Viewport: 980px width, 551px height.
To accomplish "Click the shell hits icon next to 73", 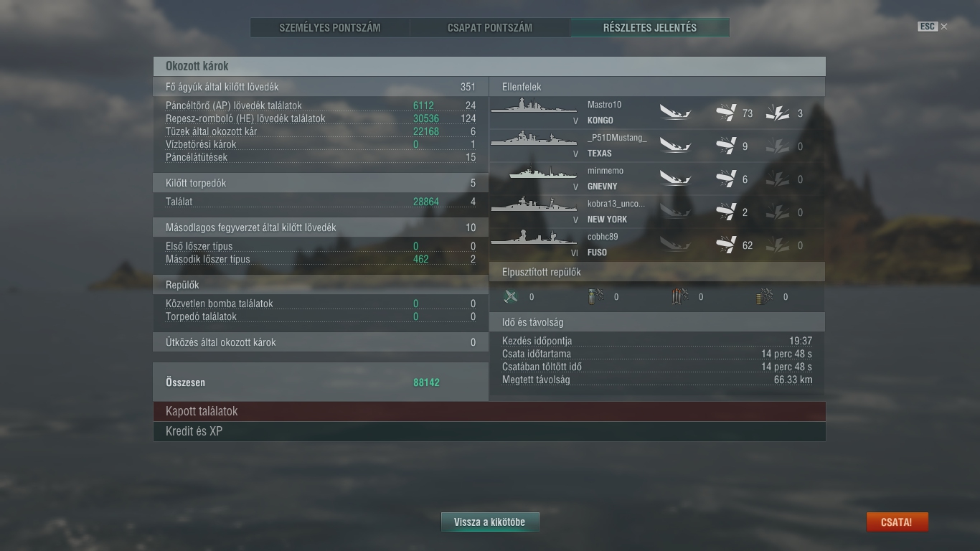I will tap(726, 113).
